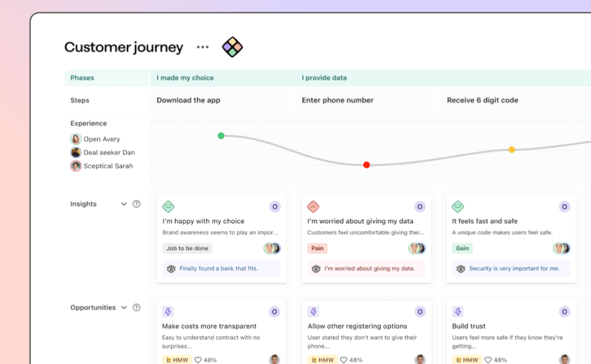Click the avatar pair on the Pain insight card
This screenshot has width=591, height=364.
pos(417,248)
